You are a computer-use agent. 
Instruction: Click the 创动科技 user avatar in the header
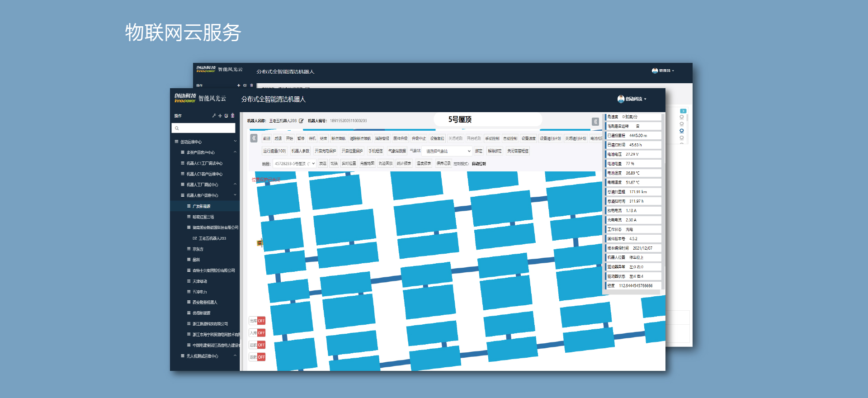tap(621, 99)
